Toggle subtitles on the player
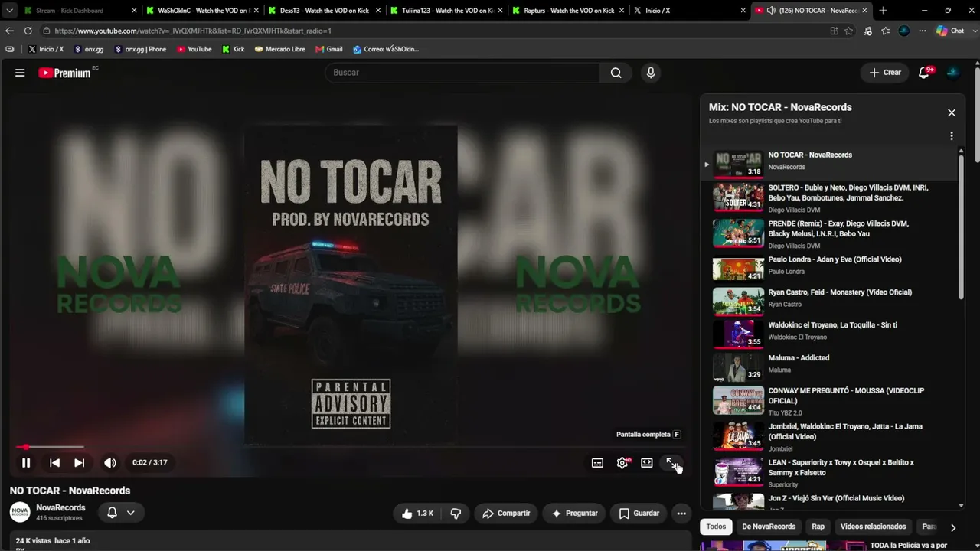The image size is (980, 551). coord(597,463)
